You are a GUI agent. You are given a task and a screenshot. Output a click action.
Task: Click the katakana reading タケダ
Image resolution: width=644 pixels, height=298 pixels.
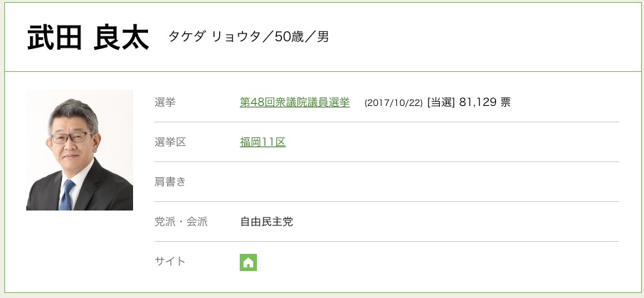point(187,37)
